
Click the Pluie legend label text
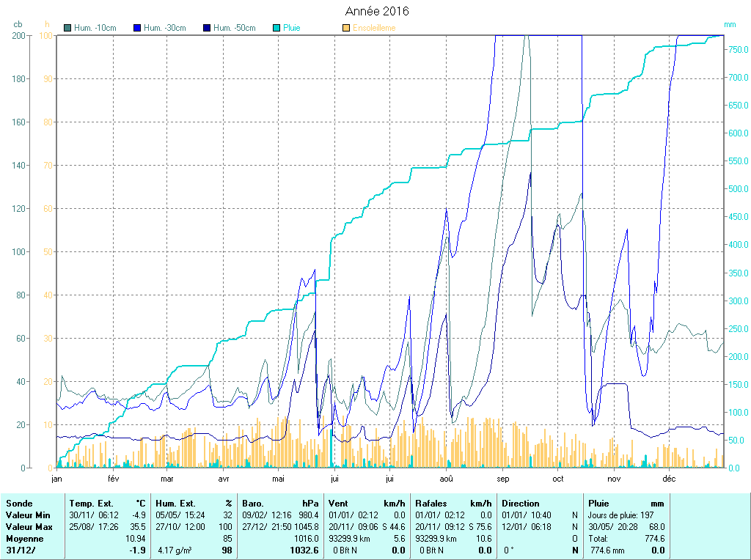click(292, 28)
